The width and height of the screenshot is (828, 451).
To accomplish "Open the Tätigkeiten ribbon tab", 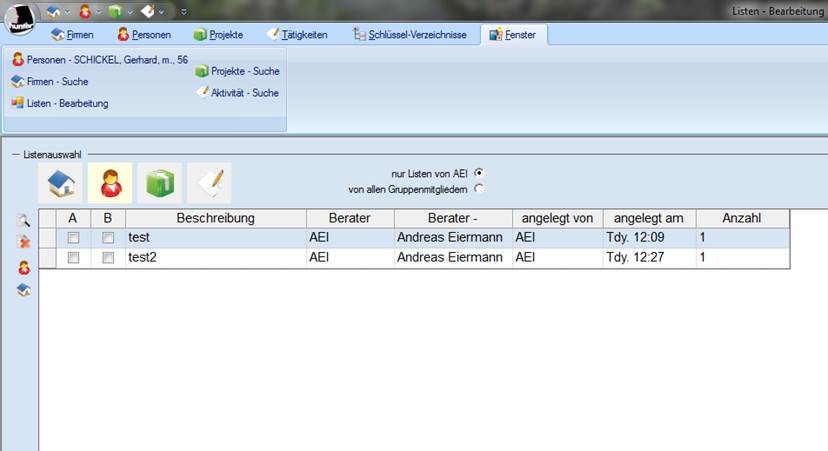I will pyautogui.click(x=297, y=35).
